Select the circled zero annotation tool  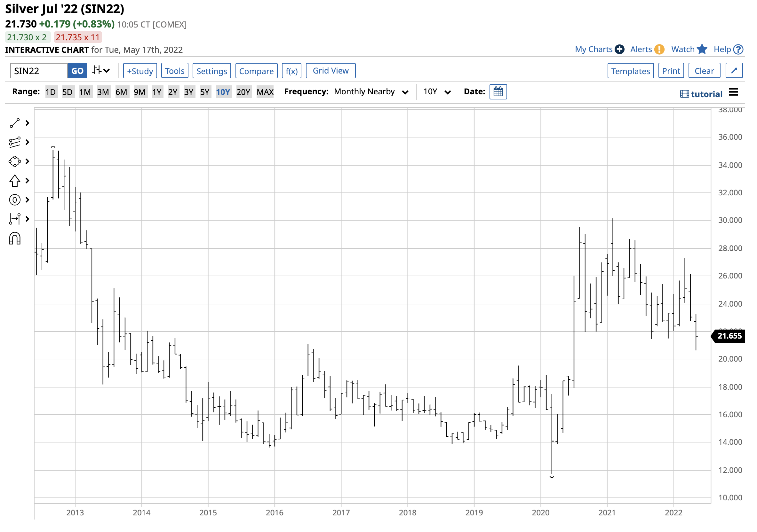[15, 200]
